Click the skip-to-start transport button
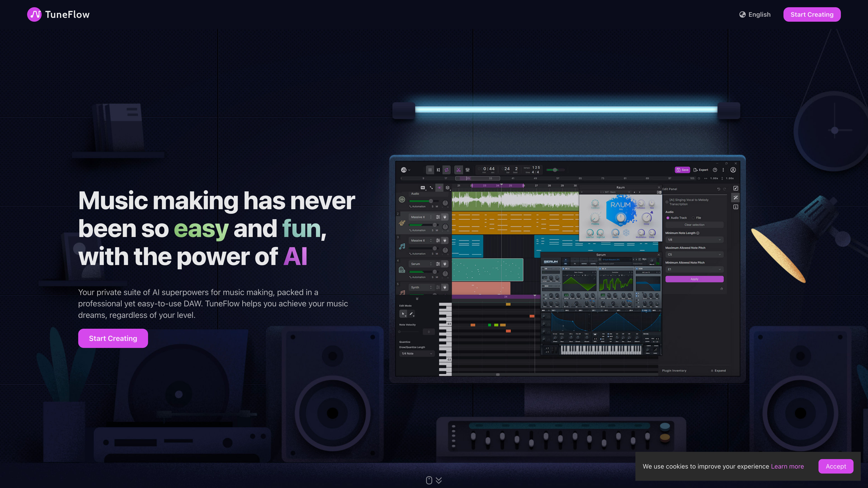 tap(438, 170)
